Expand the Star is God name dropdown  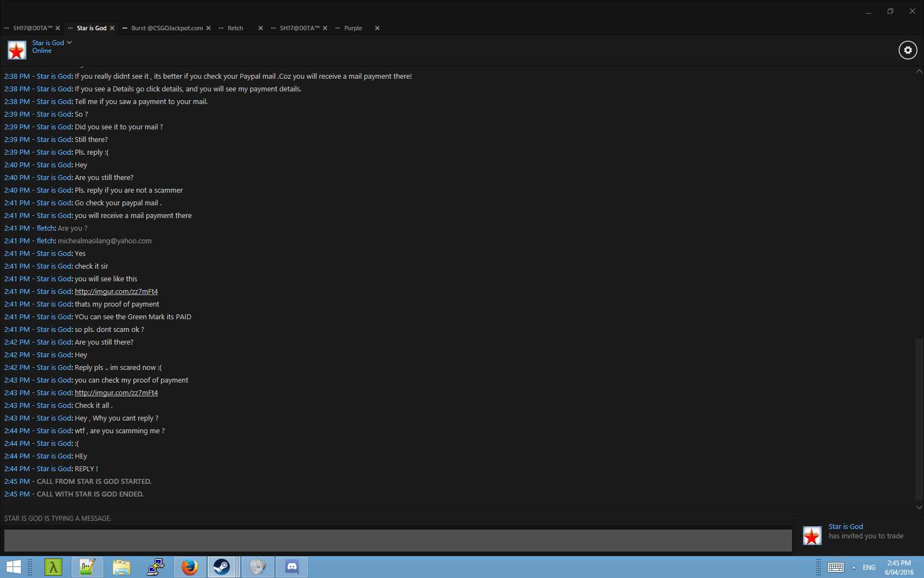(x=69, y=42)
